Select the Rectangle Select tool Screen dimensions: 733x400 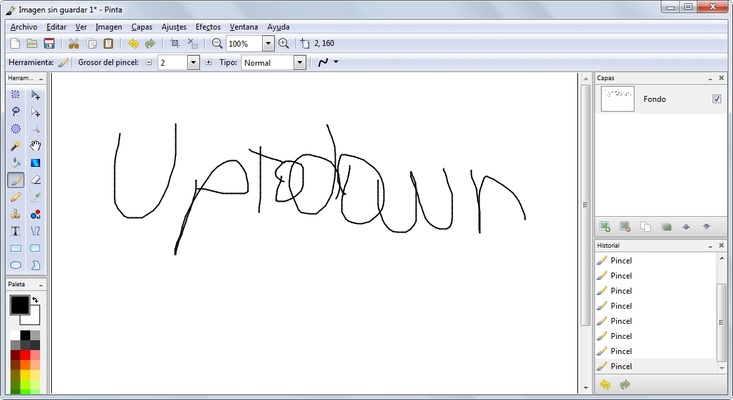15,95
